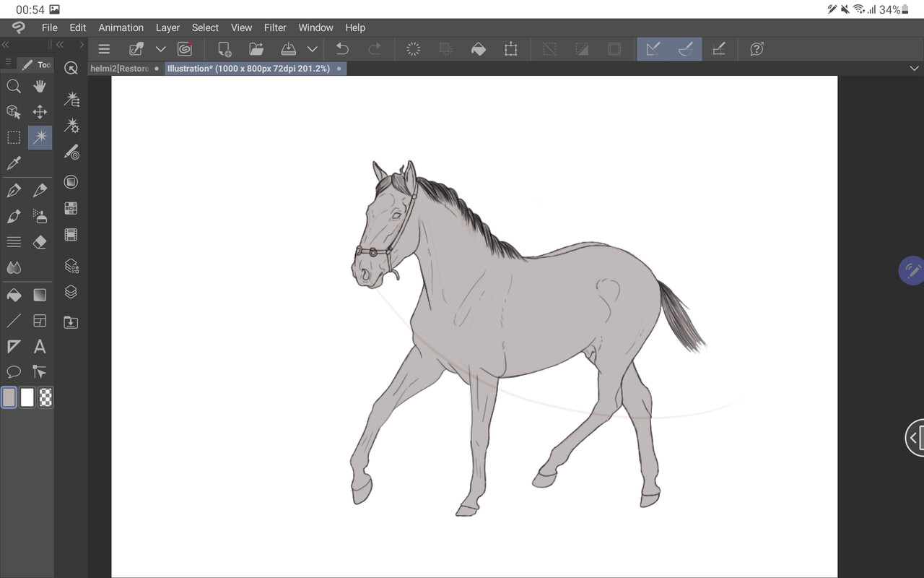Screen dimensions: 924x578
Task: Expand the save options dropdown arrow
Action: (312, 49)
